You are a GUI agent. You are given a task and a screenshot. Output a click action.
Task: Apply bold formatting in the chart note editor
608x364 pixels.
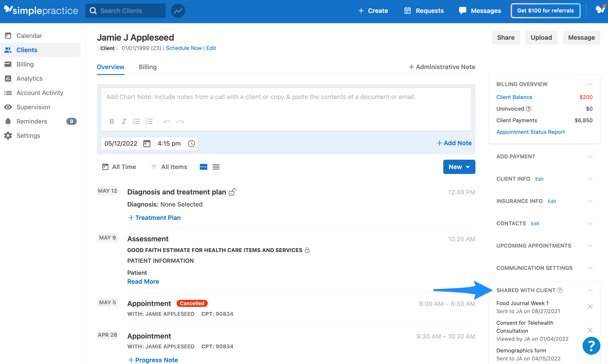112,121
